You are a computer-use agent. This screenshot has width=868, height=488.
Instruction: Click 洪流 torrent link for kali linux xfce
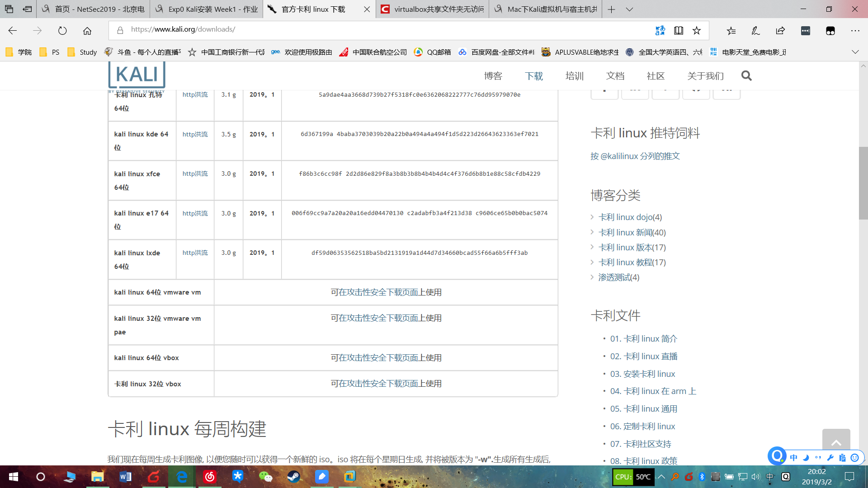point(202,174)
